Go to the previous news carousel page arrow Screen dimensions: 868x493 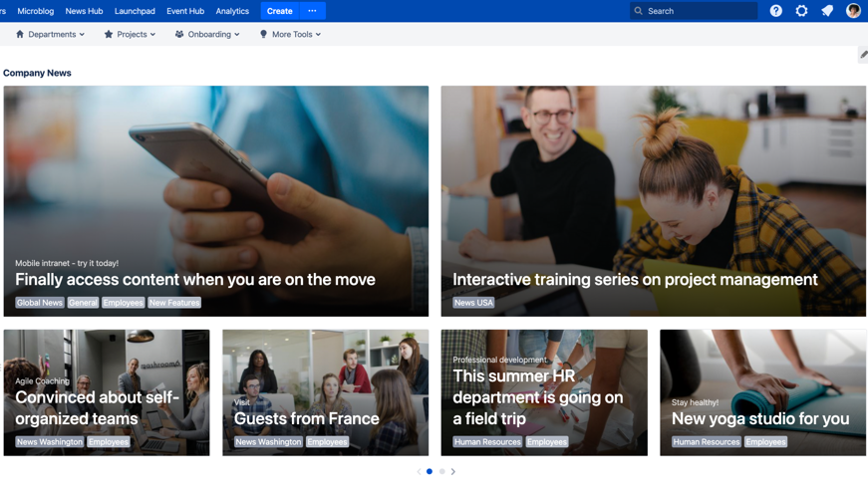click(x=420, y=471)
